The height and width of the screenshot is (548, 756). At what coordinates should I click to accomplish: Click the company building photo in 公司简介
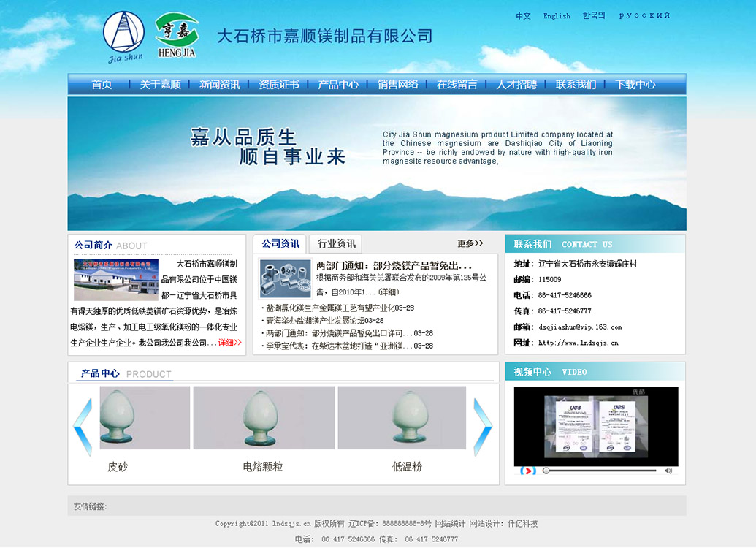coord(115,279)
